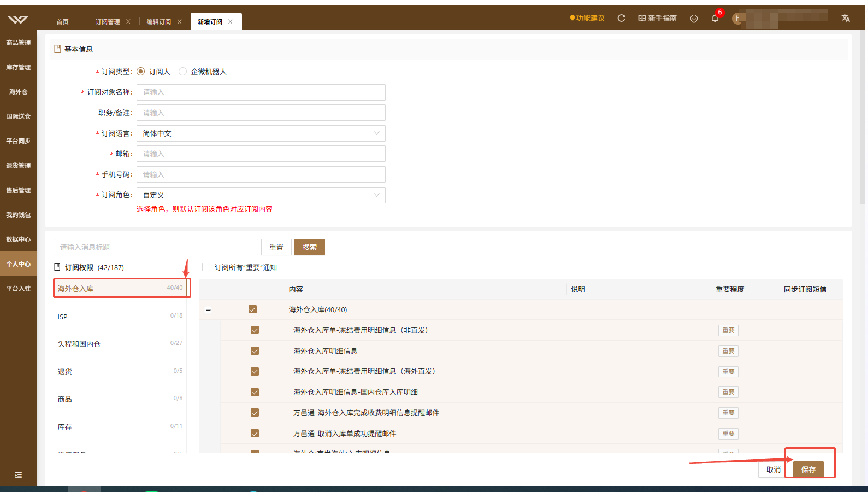Open the 订阅角色 dropdown
The width and height of the screenshot is (868, 492).
click(261, 195)
